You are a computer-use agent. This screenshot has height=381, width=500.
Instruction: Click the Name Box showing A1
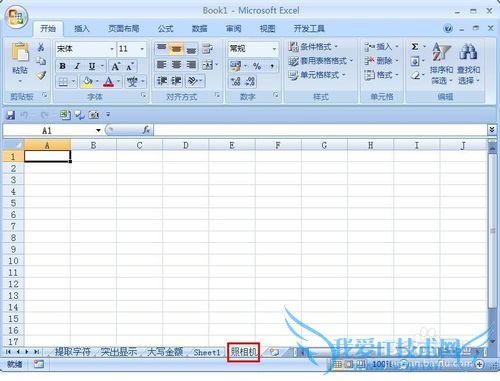[x=52, y=130]
